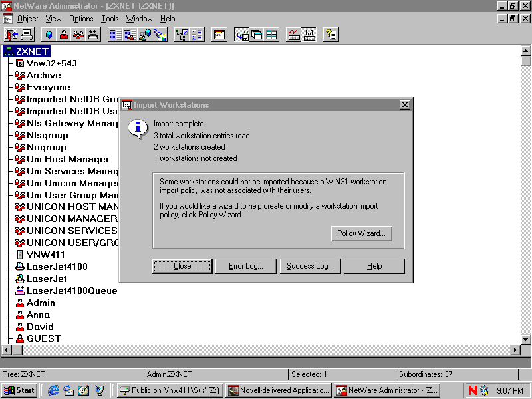
Task: Click the Print toolbar icon
Action: [x=27, y=35]
